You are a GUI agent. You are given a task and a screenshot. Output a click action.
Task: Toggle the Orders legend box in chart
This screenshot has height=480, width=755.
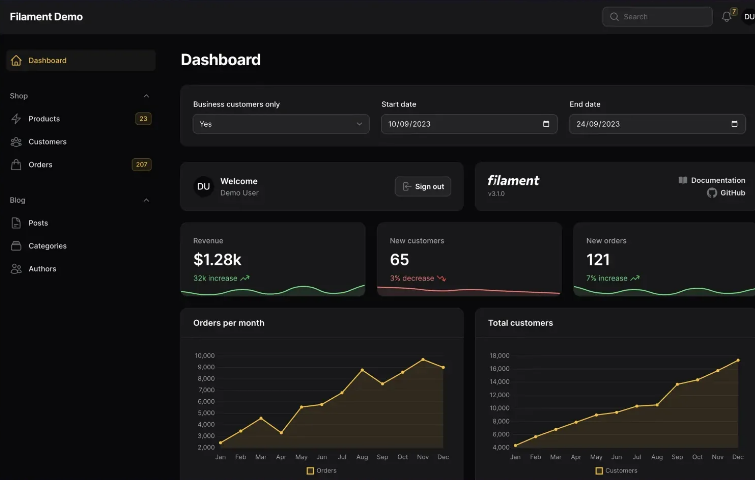pyautogui.click(x=310, y=471)
